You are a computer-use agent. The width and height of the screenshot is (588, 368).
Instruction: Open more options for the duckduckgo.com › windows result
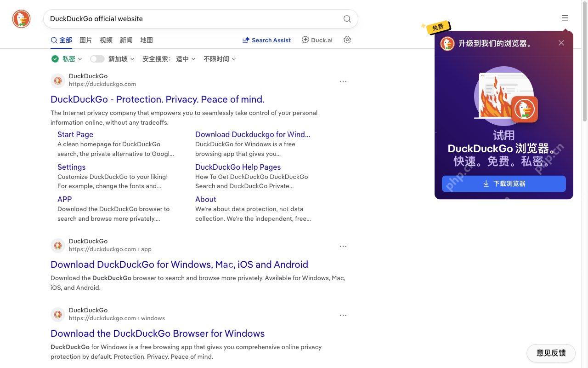coord(343,316)
